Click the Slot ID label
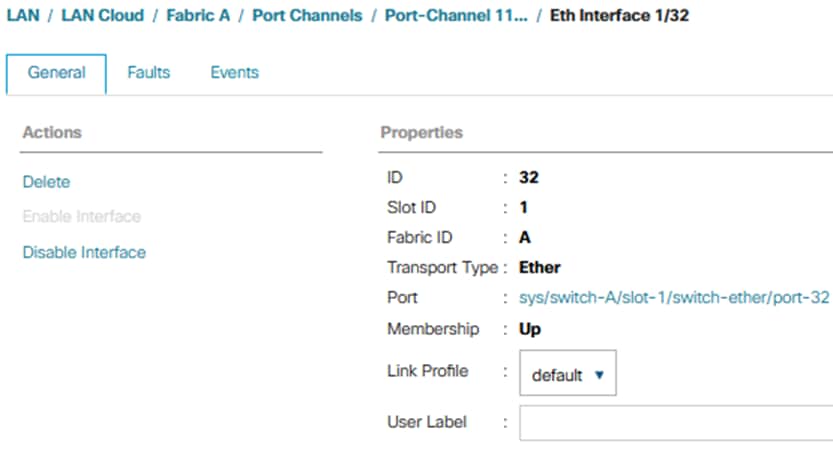This screenshot has width=833, height=450. [x=411, y=207]
